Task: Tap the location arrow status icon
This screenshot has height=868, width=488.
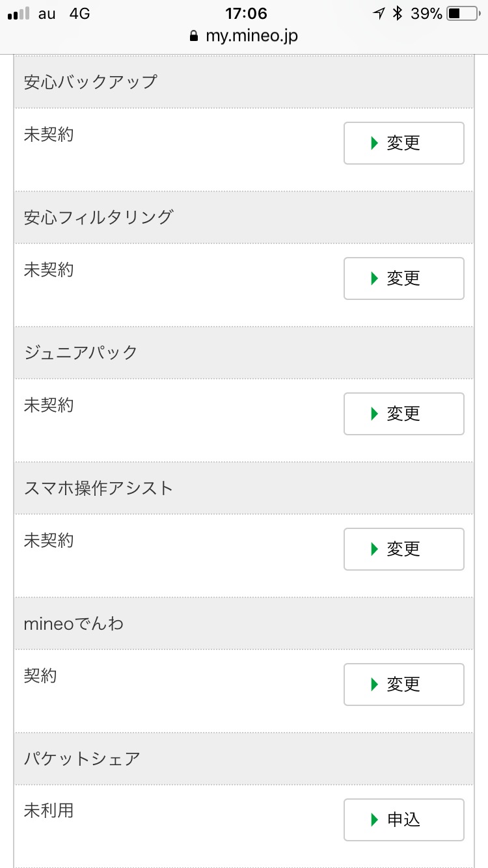Action: [379, 14]
